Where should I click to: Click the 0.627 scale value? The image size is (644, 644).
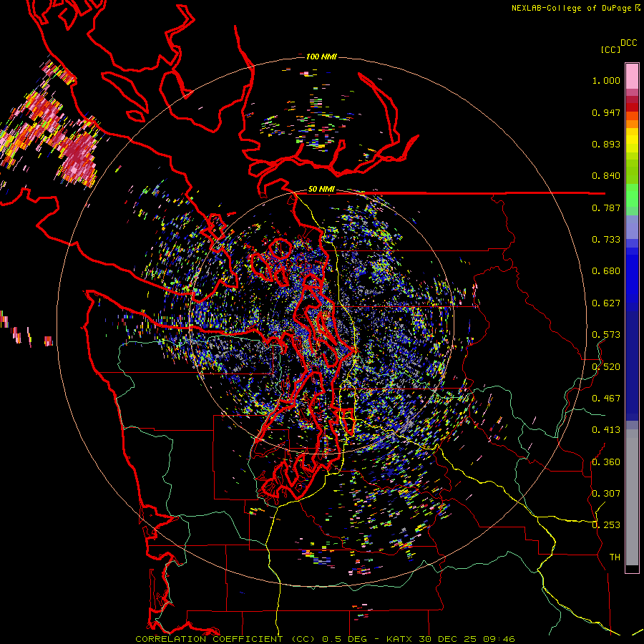tap(606, 303)
